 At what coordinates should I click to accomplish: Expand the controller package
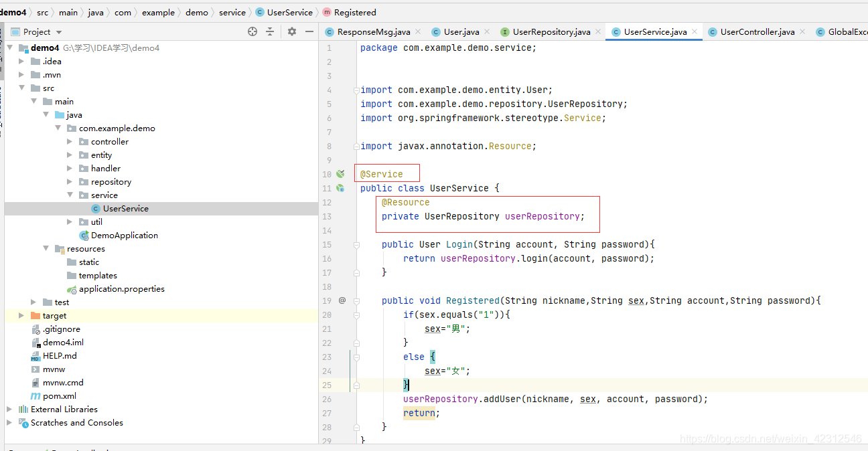click(69, 141)
